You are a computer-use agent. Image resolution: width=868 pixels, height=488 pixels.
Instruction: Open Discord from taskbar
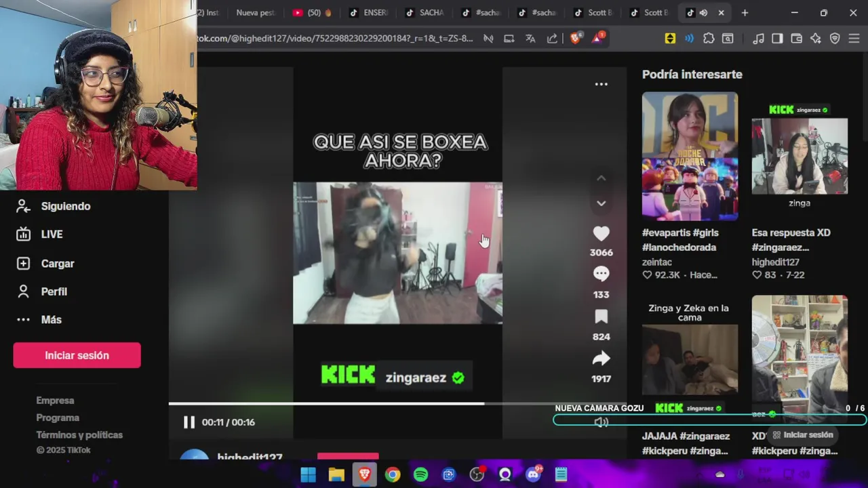pyautogui.click(x=533, y=474)
